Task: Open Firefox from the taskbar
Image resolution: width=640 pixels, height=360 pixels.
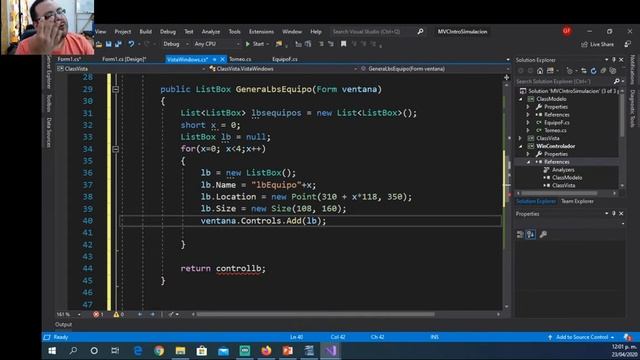Action: [x=266, y=351]
